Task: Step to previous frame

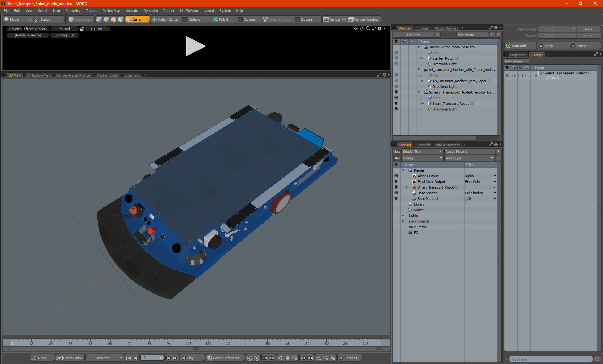Action: [x=136, y=358]
